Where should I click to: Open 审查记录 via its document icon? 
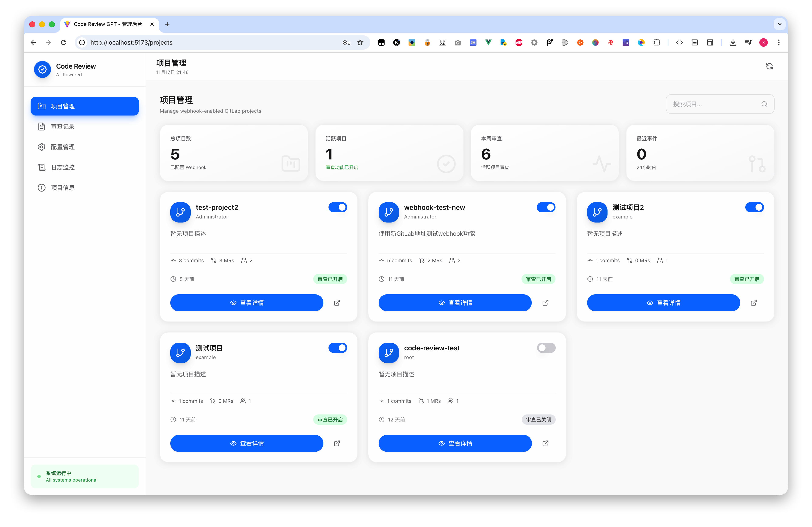(42, 126)
